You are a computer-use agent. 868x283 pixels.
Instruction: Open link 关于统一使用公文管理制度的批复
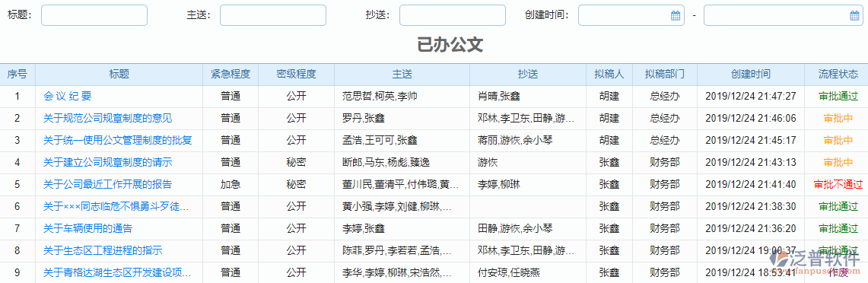[118, 141]
